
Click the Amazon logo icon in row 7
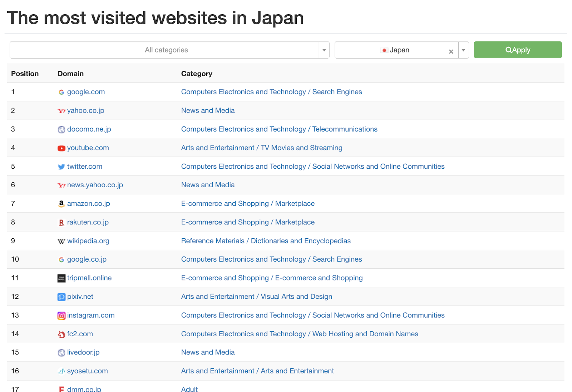click(61, 204)
